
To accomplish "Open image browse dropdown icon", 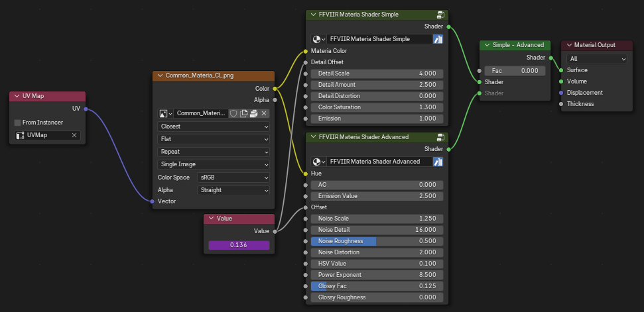I will [x=165, y=113].
